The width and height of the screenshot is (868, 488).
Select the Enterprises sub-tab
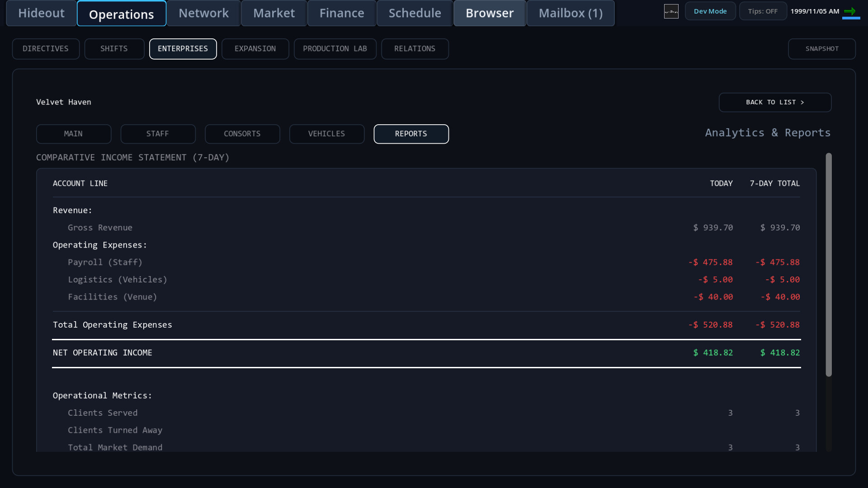[183, 49]
